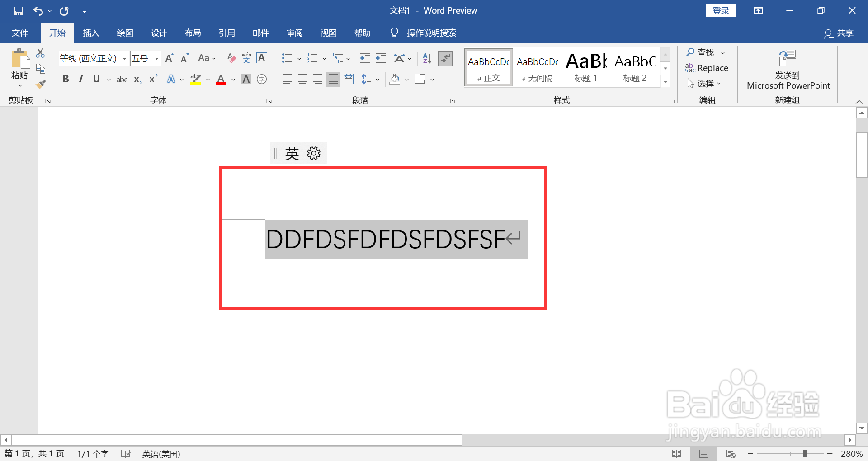868x461 pixels.
Task: Open the borders dropdown arrow
Action: click(432, 80)
